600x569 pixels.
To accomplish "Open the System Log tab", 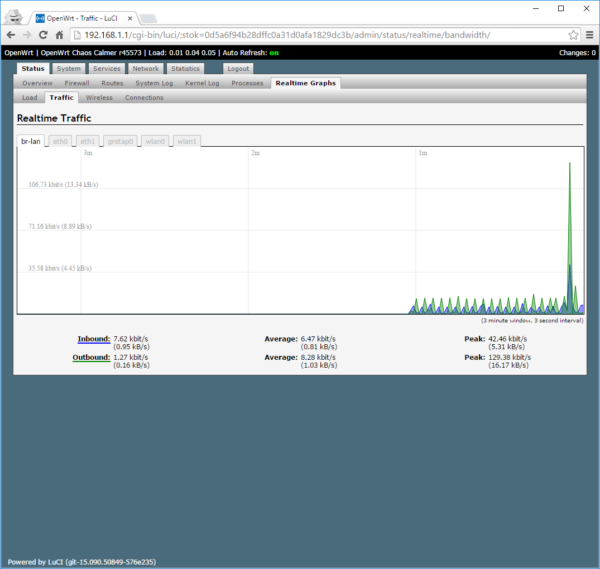I will point(153,83).
